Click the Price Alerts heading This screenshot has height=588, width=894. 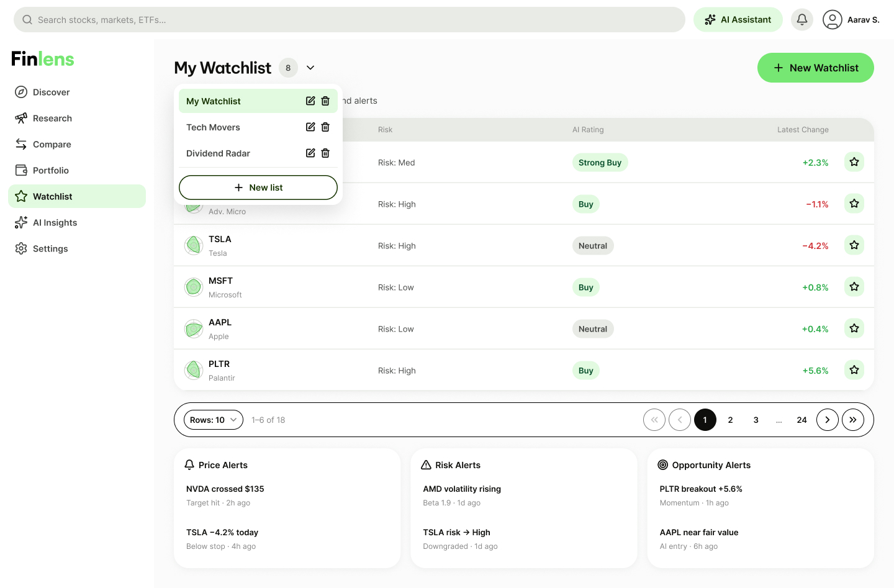(223, 465)
